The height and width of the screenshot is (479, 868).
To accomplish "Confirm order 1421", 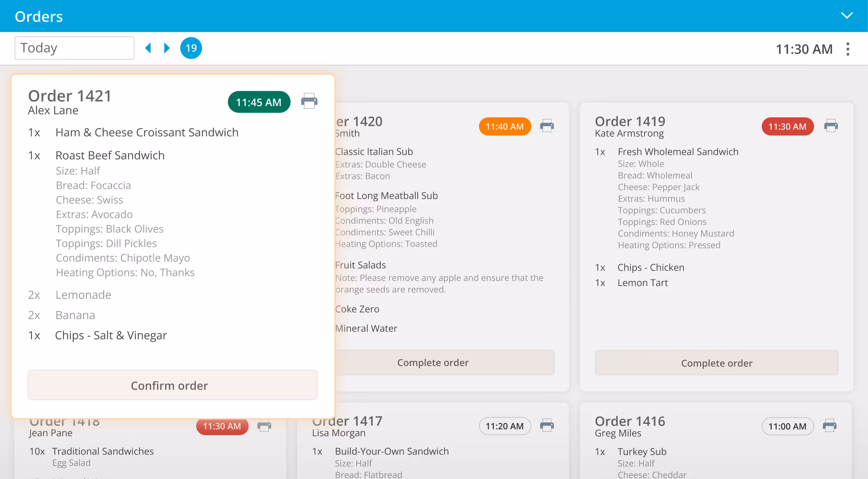I will pos(173,385).
